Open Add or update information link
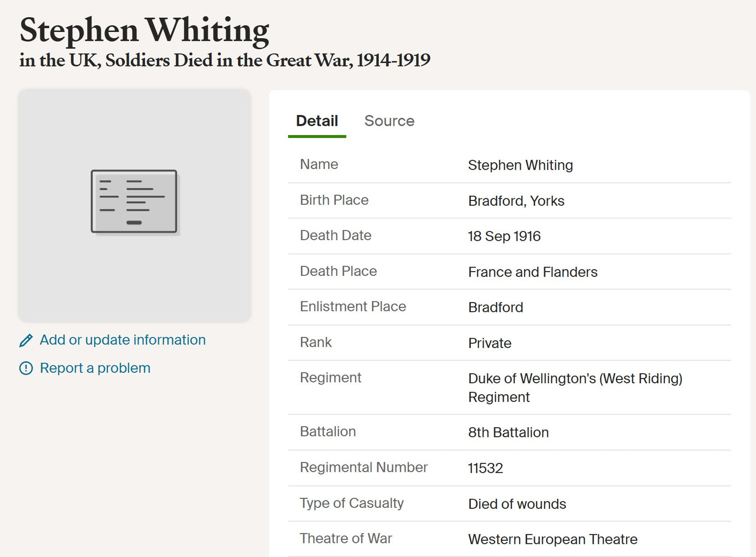This screenshot has height=557, width=756. click(x=122, y=340)
